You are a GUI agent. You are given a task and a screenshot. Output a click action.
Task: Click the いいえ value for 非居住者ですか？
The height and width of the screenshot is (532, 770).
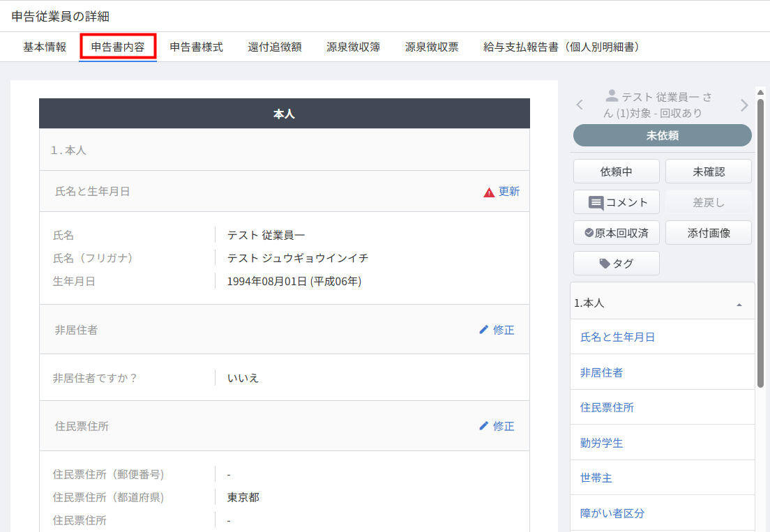tap(243, 378)
